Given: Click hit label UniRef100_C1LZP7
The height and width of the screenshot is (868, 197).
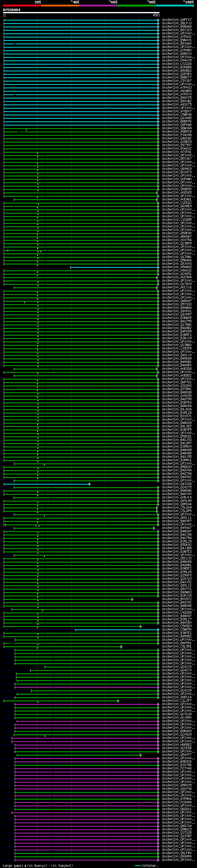Looking at the screenshot, I should pos(177,700).
